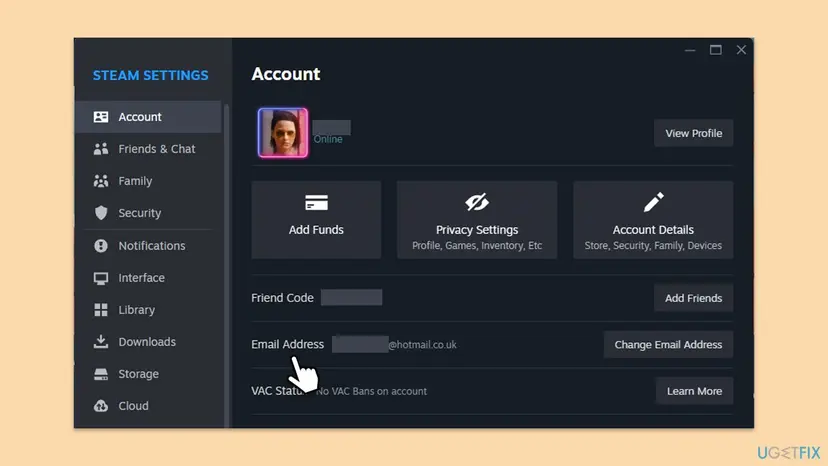Click the @hotmail.co.uk email text
The height and width of the screenshot is (466, 828).
(422, 344)
